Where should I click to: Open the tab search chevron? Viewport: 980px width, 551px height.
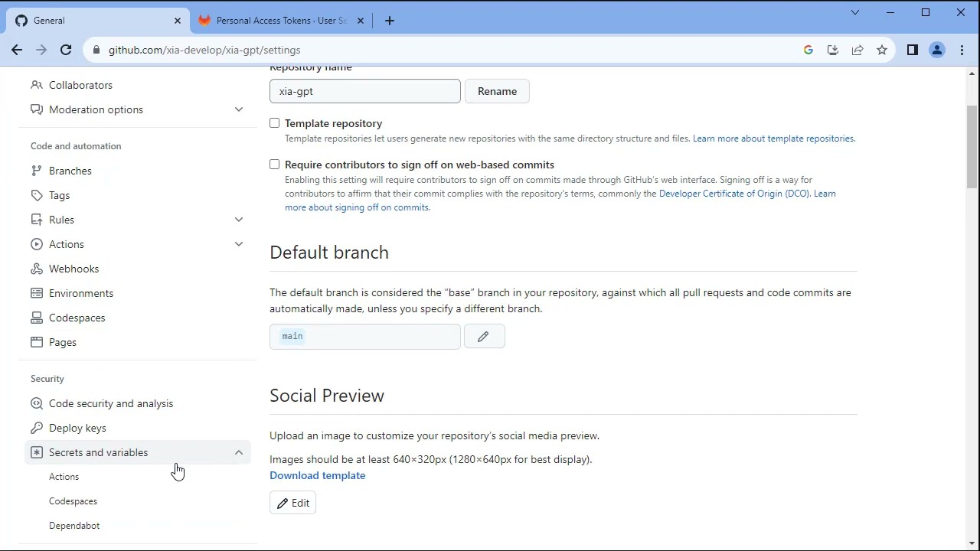click(855, 12)
